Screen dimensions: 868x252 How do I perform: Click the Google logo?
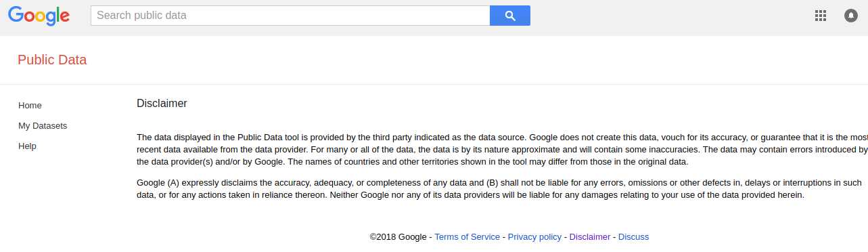click(39, 16)
